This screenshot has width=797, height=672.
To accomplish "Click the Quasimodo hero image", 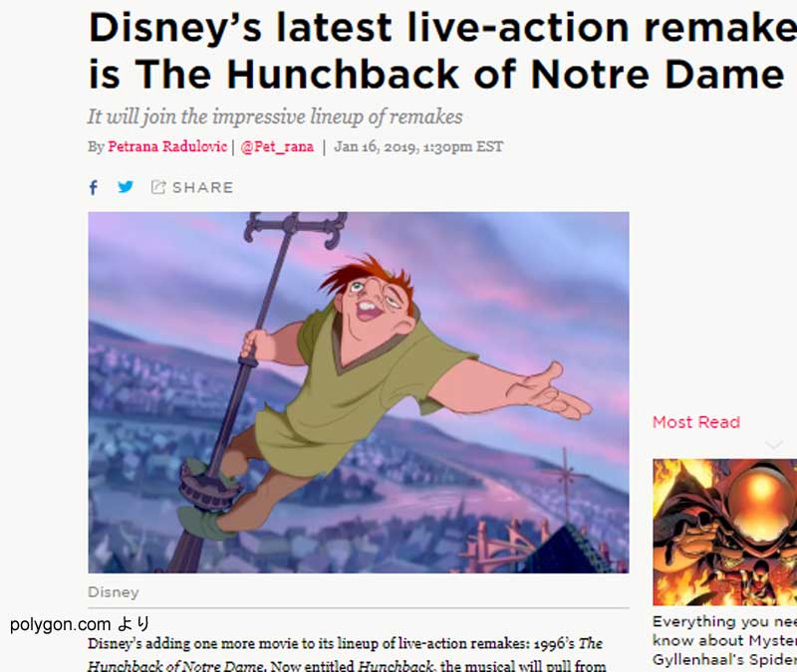I will [359, 392].
